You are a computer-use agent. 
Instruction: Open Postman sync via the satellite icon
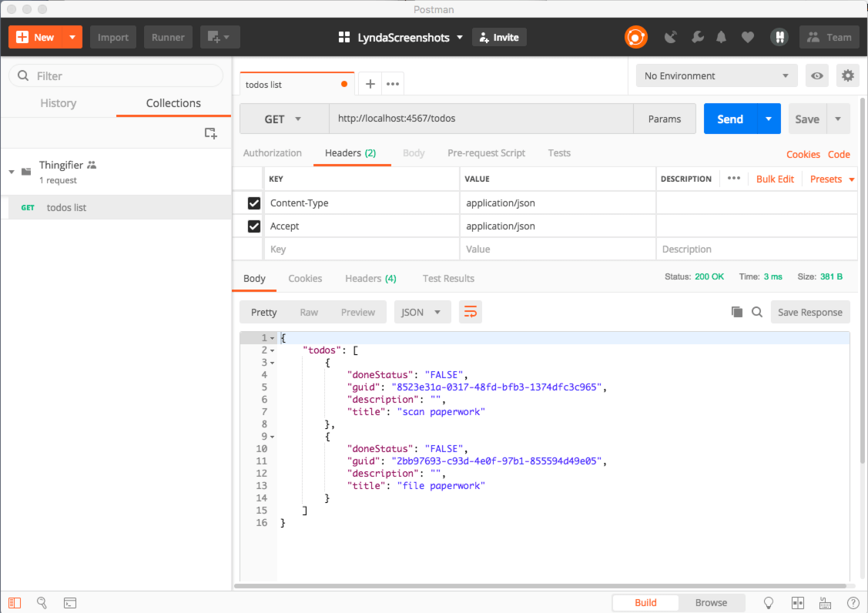[670, 36]
